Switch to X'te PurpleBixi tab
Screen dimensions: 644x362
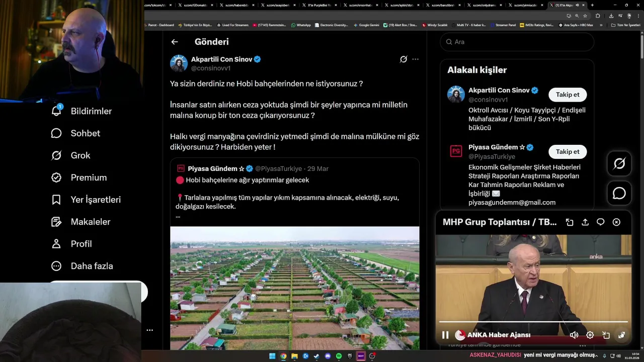click(x=319, y=5)
